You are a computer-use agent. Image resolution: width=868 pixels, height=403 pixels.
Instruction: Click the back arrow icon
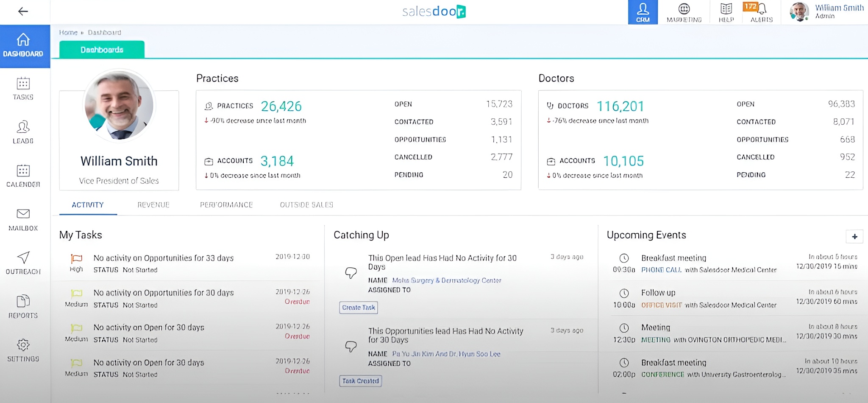[23, 11]
